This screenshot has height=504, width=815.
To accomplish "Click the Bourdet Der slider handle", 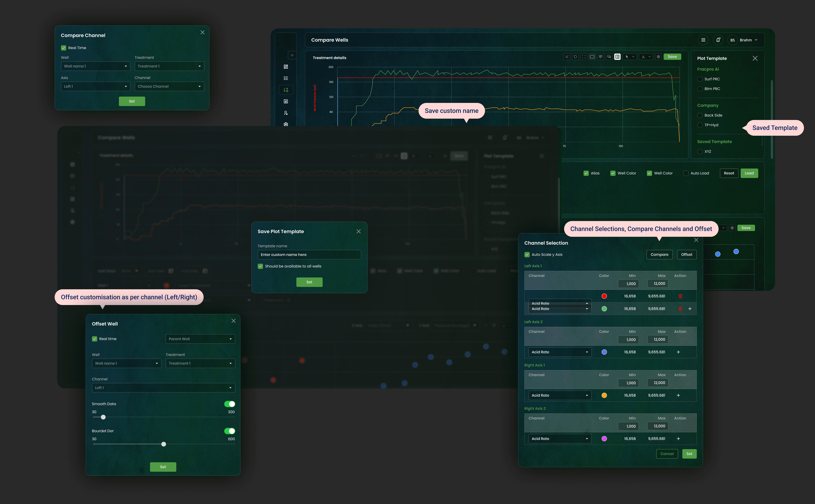I will 163,444.
